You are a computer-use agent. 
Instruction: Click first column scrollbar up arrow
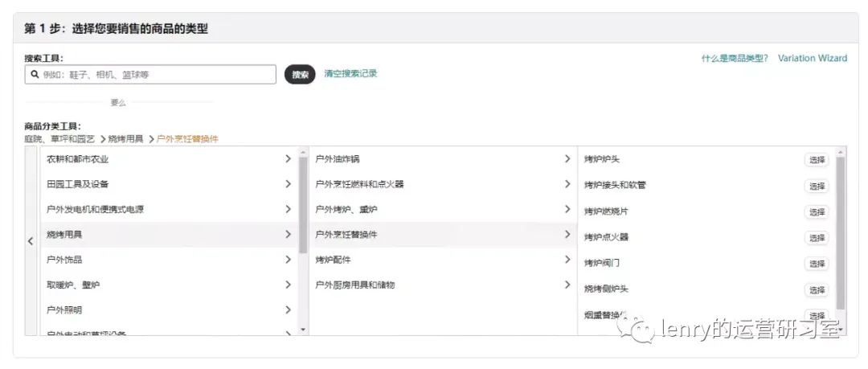(x=303, y=151)
